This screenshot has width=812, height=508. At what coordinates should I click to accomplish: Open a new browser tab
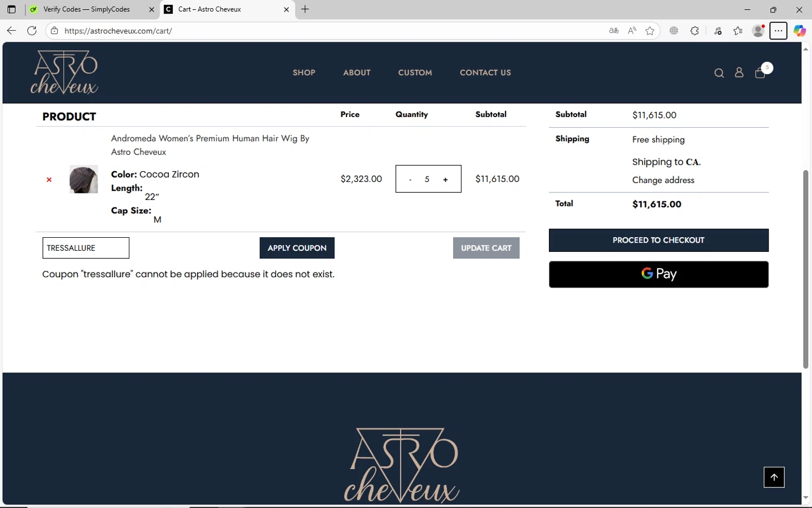click(x=305, y=9)
